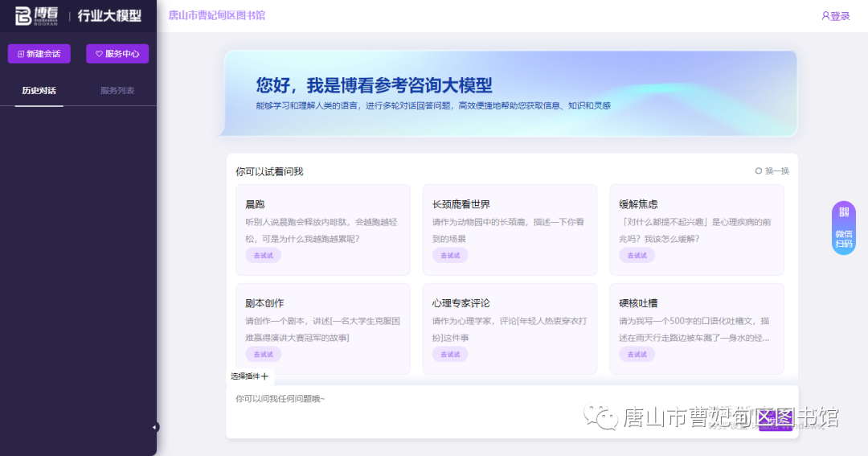Viewport: 868px width, 456px height.
Task: Click 去试试 on the 晨跑 card
Action: (x=263, y=256)
